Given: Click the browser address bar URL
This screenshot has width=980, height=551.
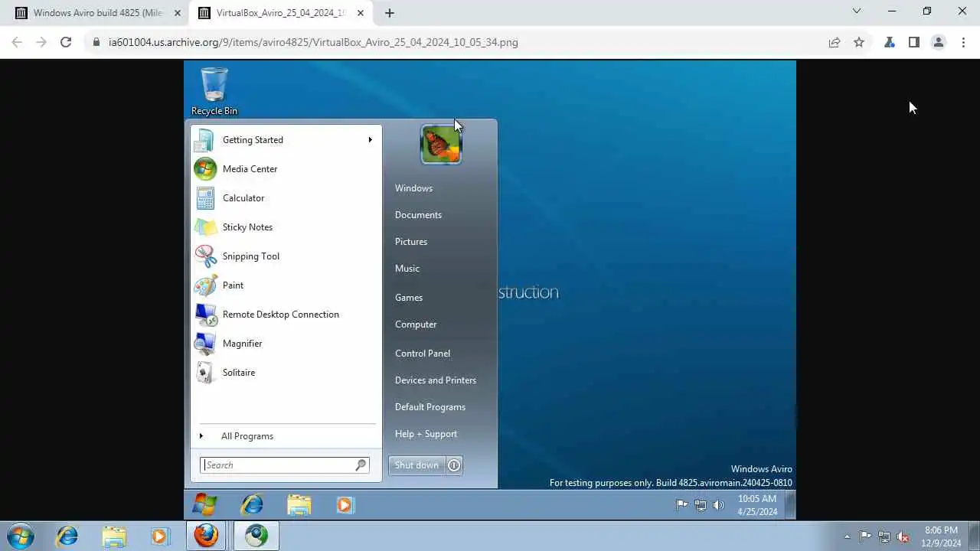Looking at the screenshot, I should click(x=313, y=42).
